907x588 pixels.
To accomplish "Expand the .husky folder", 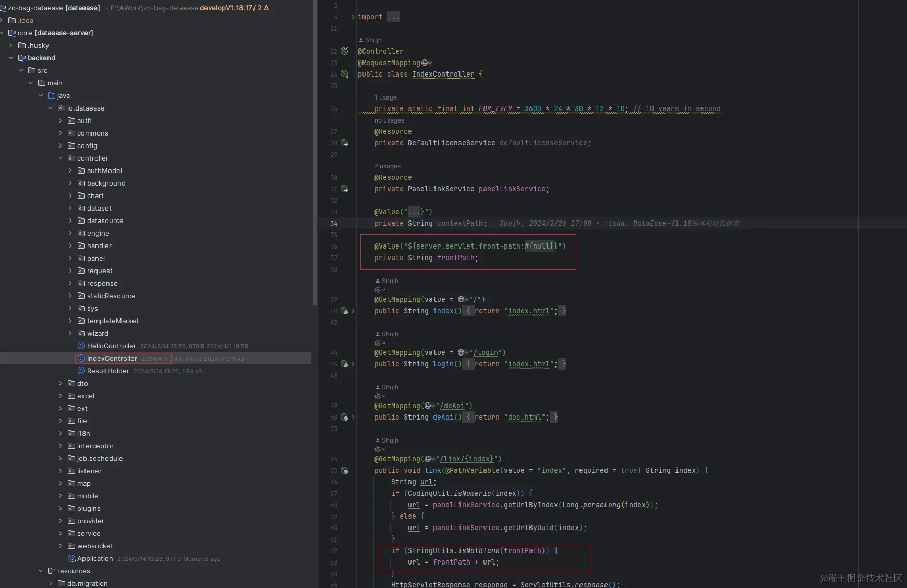I will (11, 45).
